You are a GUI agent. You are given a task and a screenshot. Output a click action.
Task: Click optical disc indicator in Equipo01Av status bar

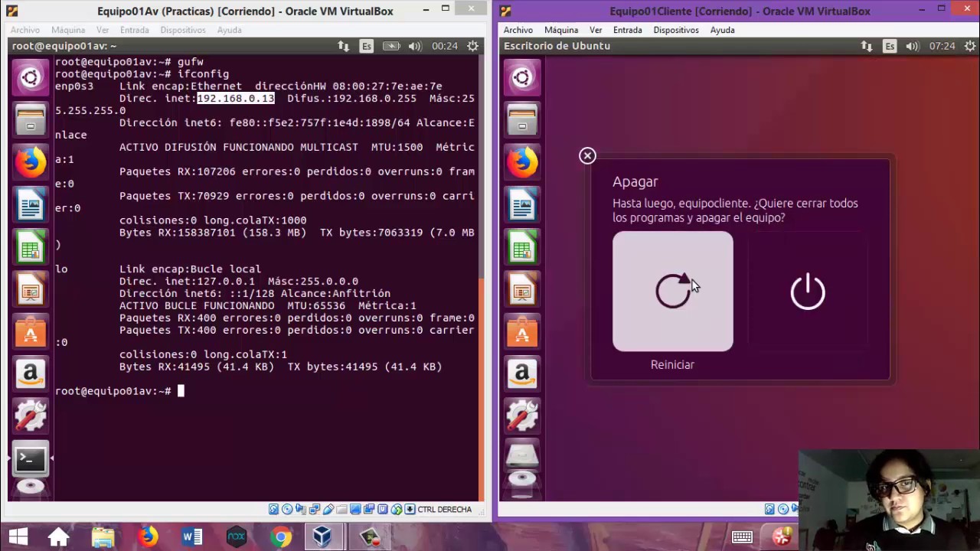[x=287, y=510]
